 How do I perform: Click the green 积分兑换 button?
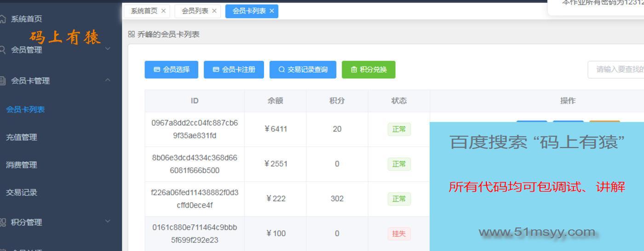[368, 70]
